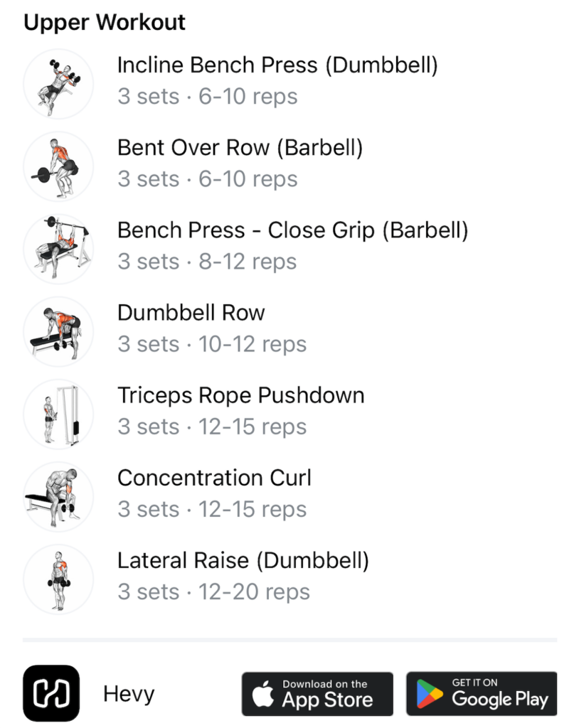579x728 pixels.
Task: Click the Upper Workout heading
Action: pos(105,23)
